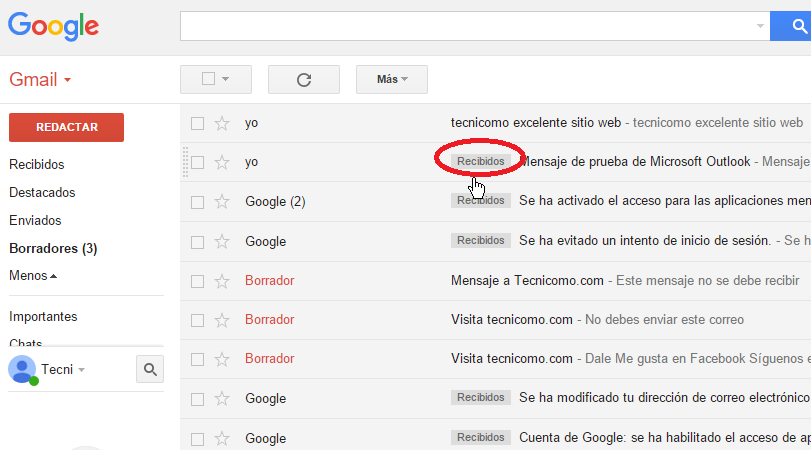
Task: Star the 'Se ha evitado un intento' email
Action: coord(222,242)
